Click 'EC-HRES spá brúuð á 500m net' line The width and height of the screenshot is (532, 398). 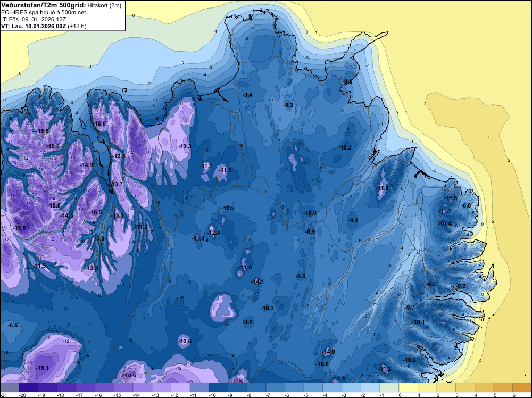click(x=44, y=12)
